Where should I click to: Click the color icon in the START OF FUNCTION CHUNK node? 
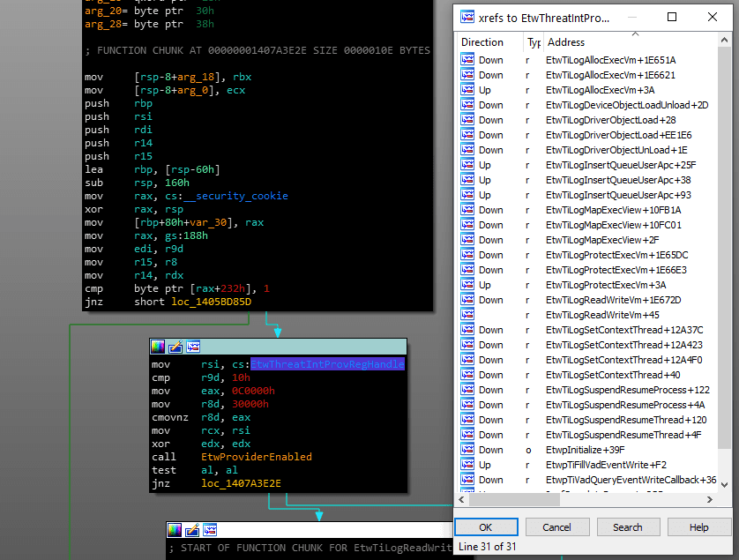(x=175, y=530)
